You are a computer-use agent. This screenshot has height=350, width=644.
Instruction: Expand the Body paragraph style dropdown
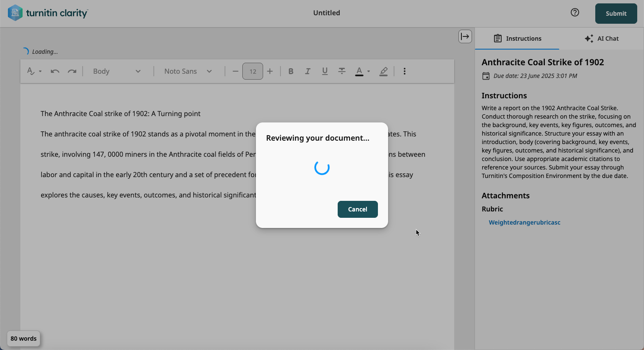click(x=117, y=71)
